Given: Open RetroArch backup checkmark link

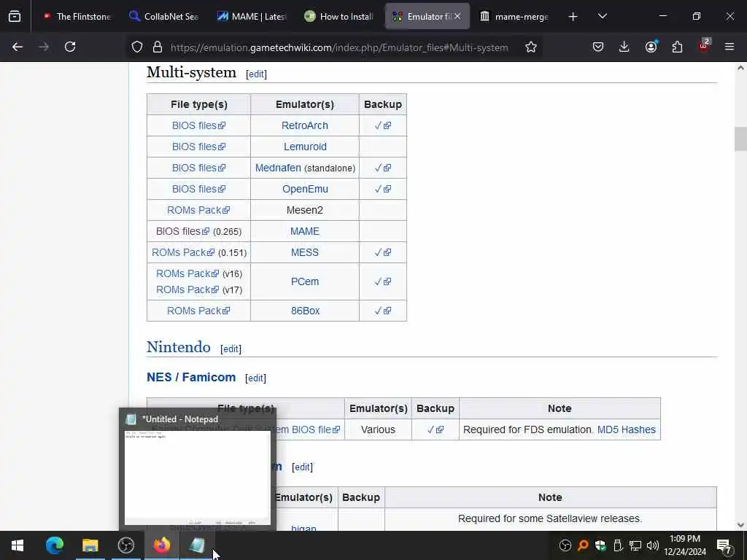Looking at the screenshot, I should [x=382, y=125].
